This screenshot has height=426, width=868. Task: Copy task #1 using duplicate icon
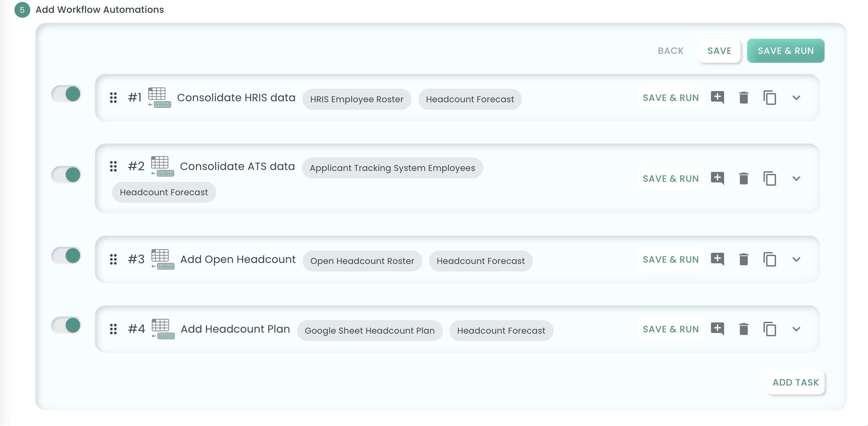point(770,98)
